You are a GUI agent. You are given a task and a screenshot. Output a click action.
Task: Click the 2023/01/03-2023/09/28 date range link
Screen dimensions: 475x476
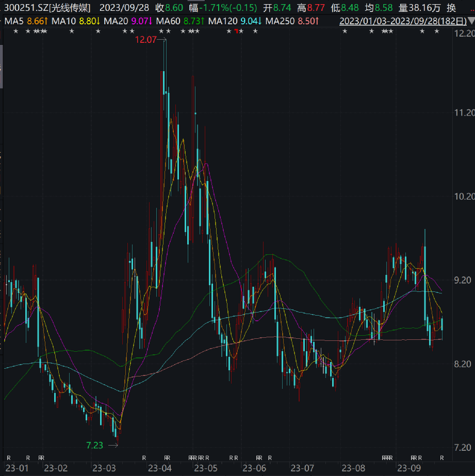403,21
